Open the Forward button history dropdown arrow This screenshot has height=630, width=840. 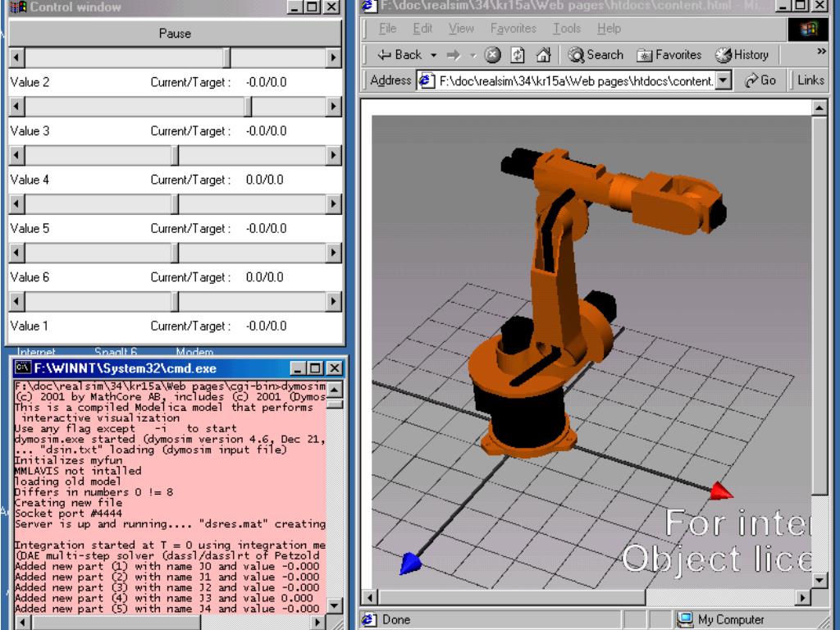472,55
